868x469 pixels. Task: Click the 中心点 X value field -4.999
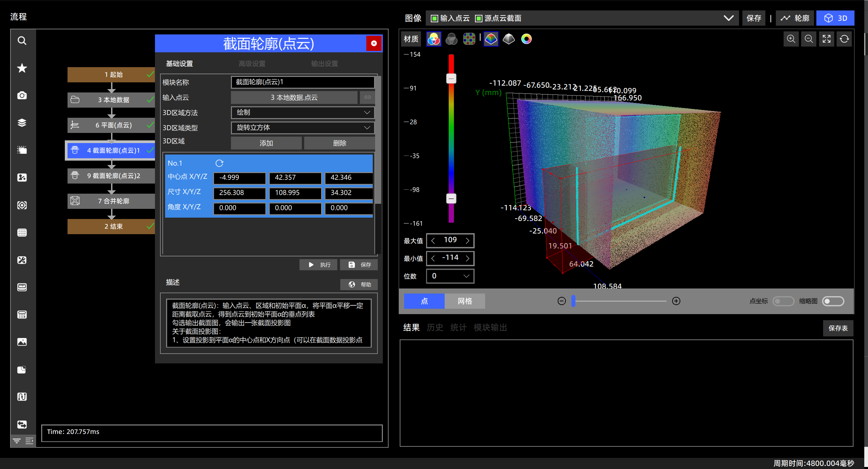(240, 178)
